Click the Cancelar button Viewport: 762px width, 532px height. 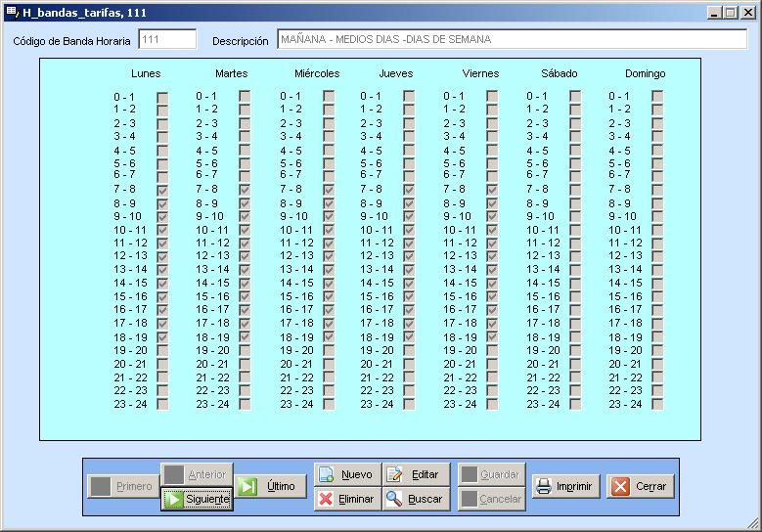tap(492, 499)
